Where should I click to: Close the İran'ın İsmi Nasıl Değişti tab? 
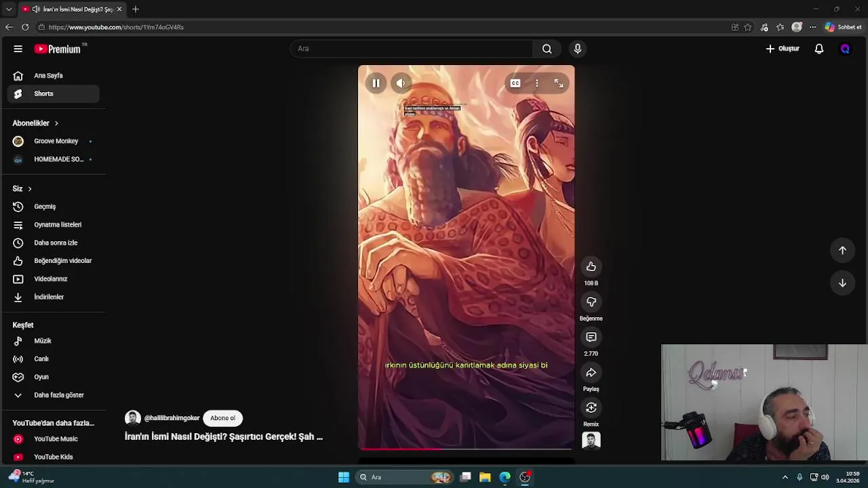[119, 9]
